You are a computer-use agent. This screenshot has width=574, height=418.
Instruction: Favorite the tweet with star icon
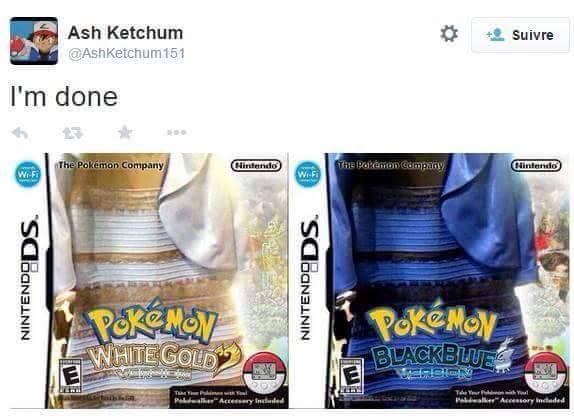(x=125, y=132)
